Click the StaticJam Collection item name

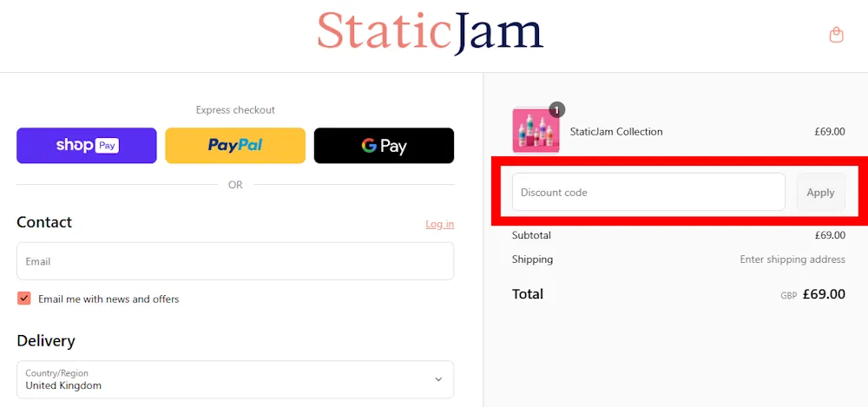(x=616, y=132)
